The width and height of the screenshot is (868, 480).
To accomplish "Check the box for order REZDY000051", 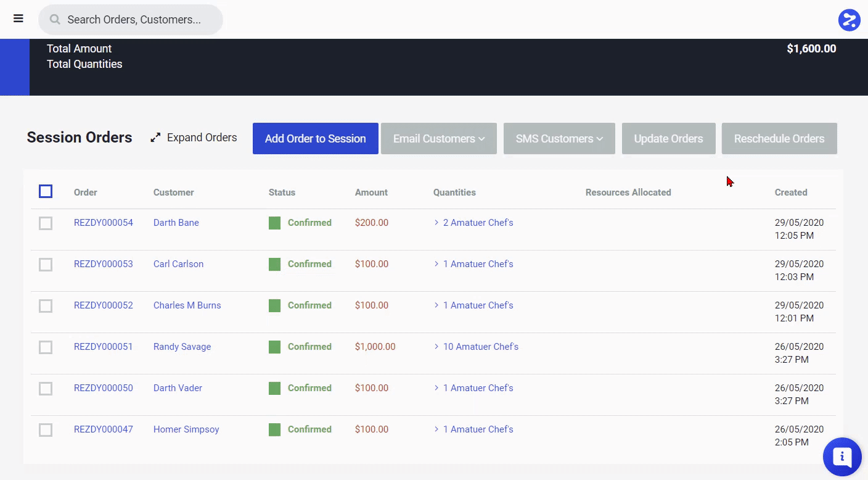I will pyautogui.click(x=46, y=347).
